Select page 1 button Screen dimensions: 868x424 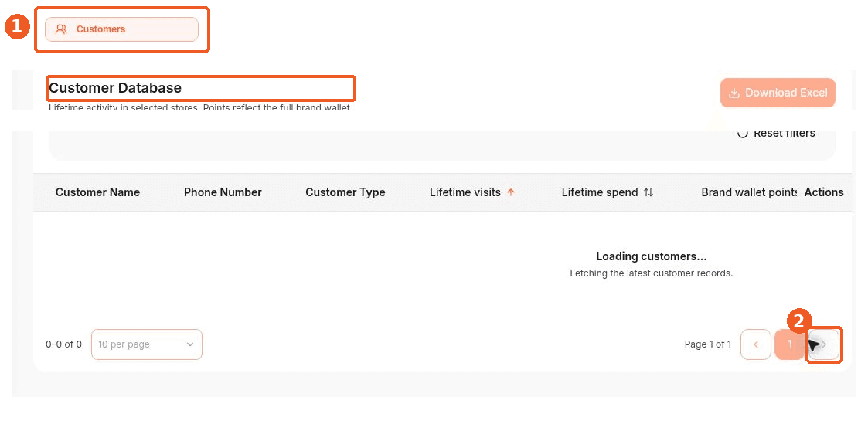pyautogui.click(x=789, y=344)
